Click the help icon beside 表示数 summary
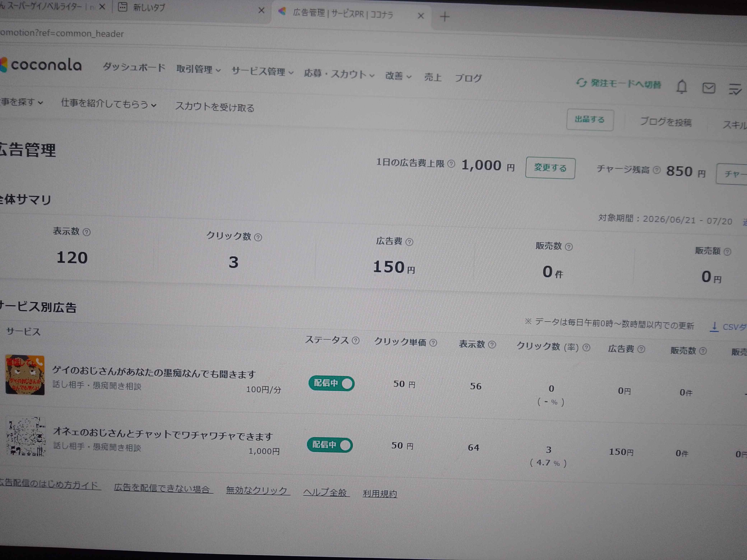 86,232
